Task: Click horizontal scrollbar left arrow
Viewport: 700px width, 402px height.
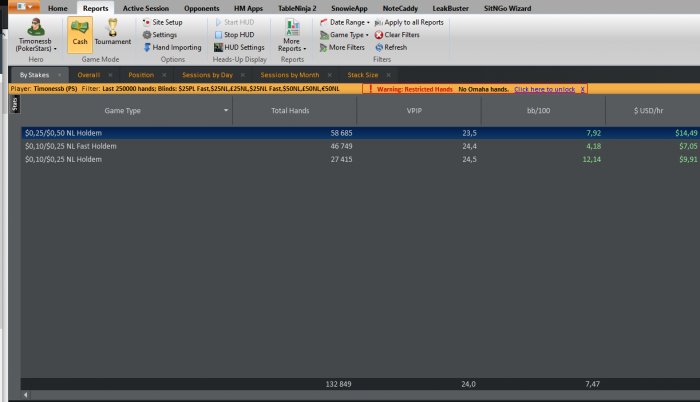Action: click(x=26, y=395)
